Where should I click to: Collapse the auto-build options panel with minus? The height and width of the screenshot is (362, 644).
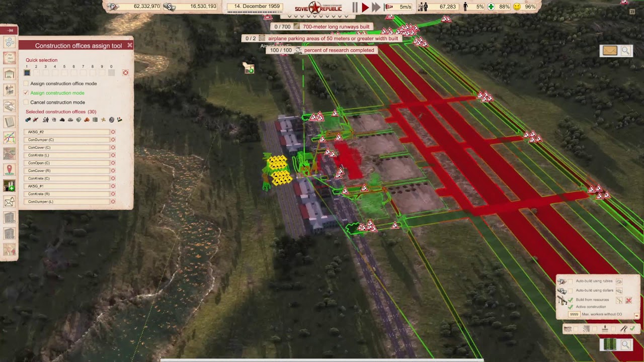coord(636,316)
